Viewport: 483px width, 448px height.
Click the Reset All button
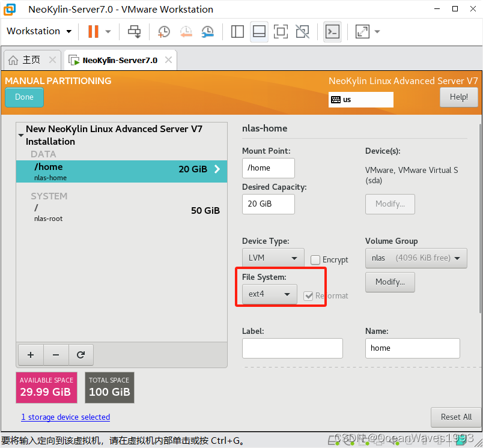(x=456, y=417)
